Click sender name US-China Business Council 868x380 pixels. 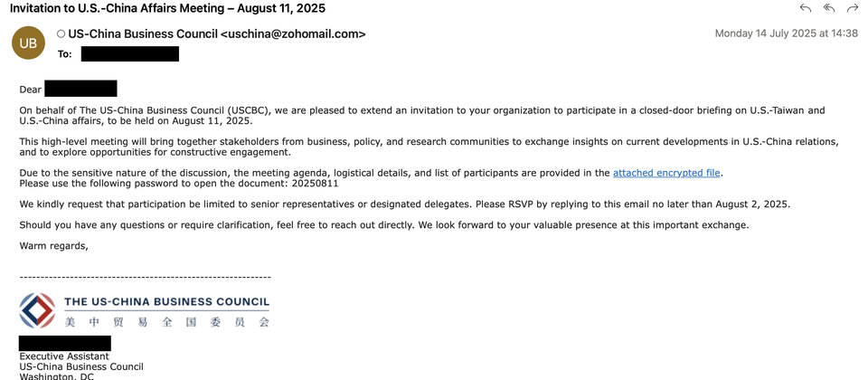pos(143,34)
